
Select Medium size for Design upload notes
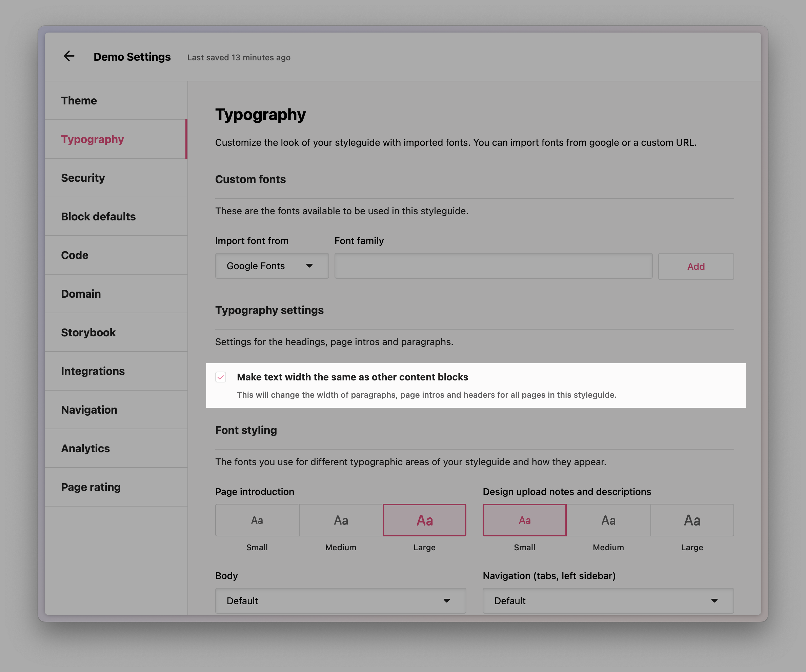608,520
